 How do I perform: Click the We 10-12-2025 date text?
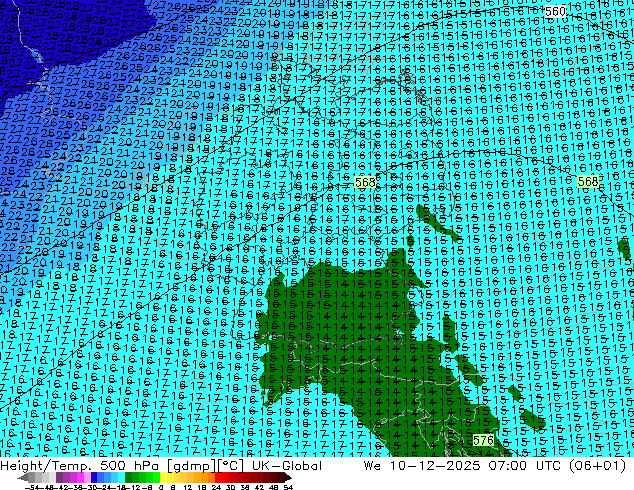421,466
